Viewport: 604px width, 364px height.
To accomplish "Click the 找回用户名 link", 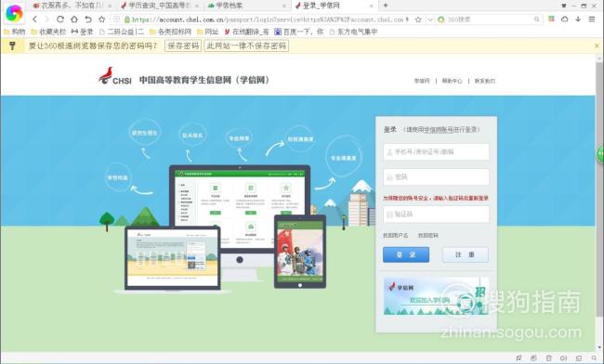I will (x=395, y=235).
